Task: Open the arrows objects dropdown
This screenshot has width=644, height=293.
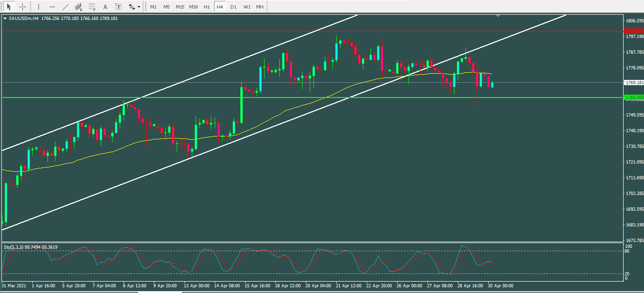Action: pyautogui.click(x=134, y=7)
